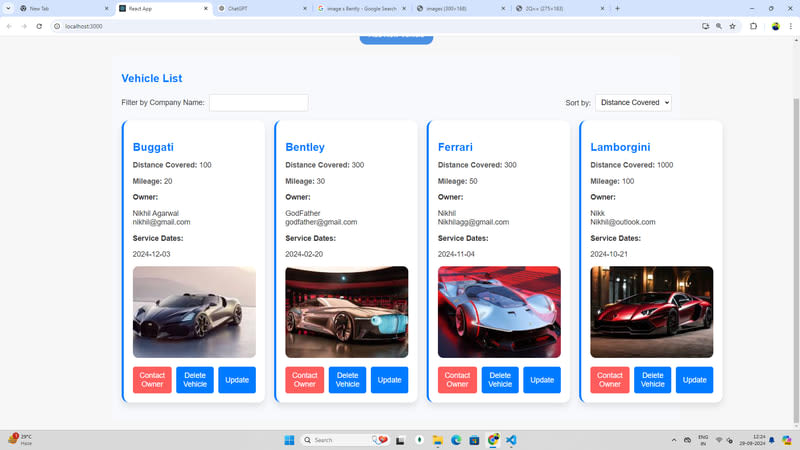Delete the Ferrari vehicle

500,380
